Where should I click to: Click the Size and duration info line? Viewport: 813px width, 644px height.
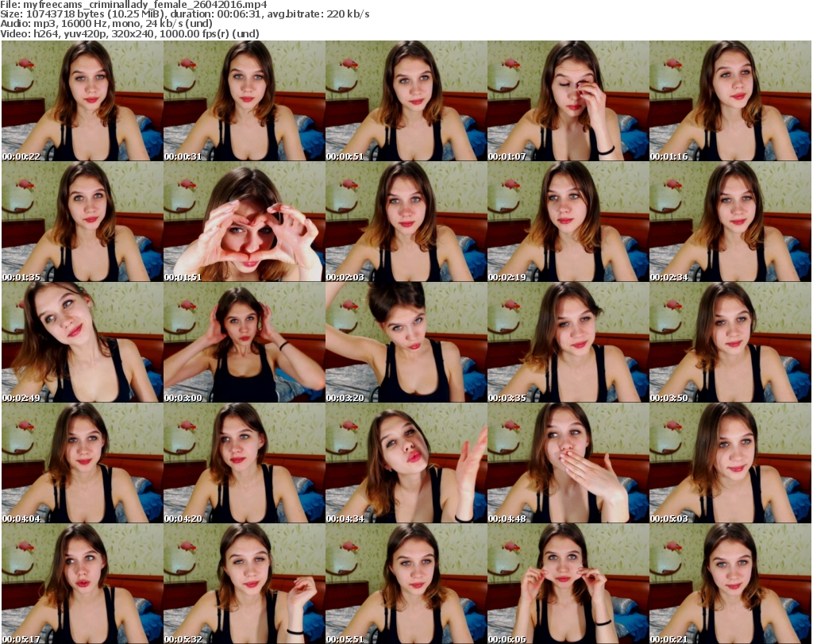click(184, 14)
